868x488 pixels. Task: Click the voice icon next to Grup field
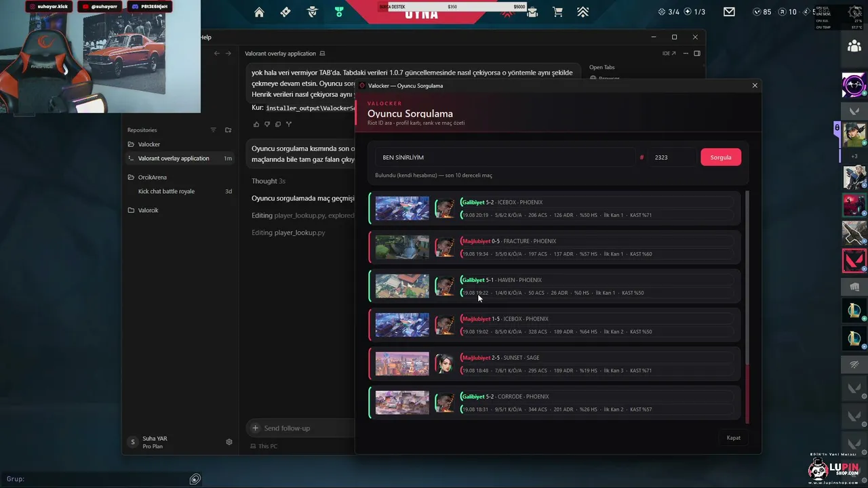coord(195,479)
